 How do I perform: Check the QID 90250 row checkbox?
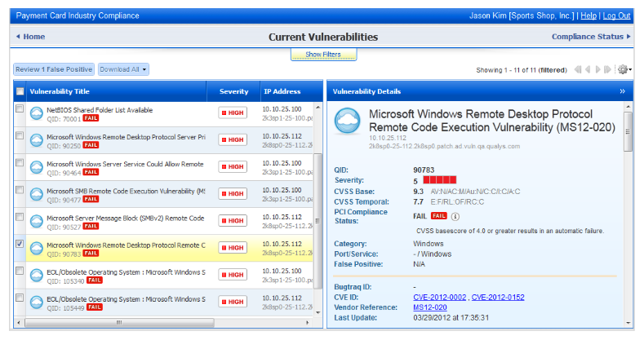tap(20, 135)
